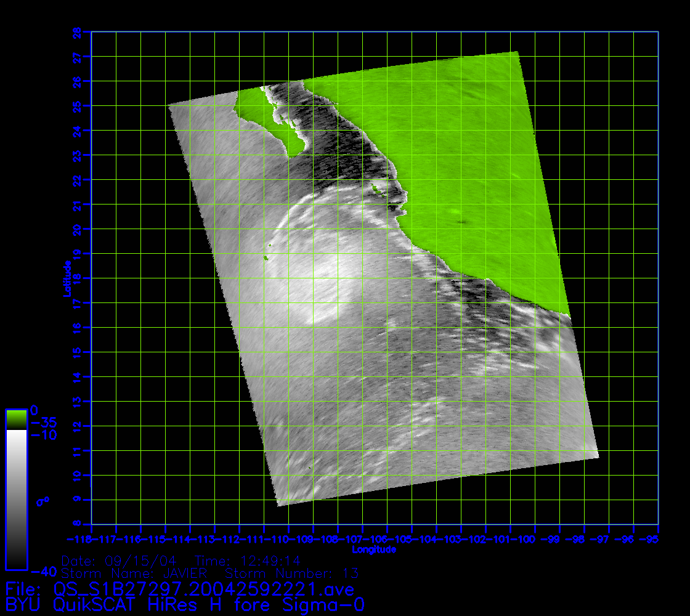
Task: Click the Storm Name: JAVIER text
Action: (x=133, y=574)
